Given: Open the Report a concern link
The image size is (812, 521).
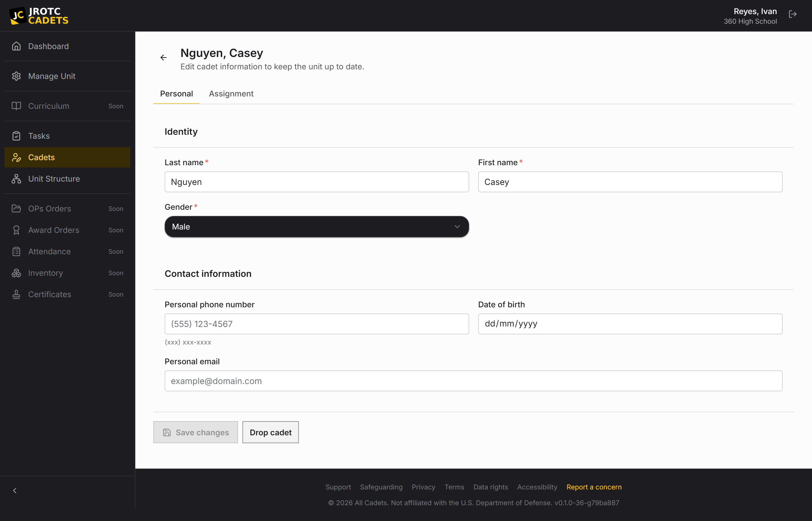Looking at the screenshot, I should pyautogui.click(x=594, y=487).
